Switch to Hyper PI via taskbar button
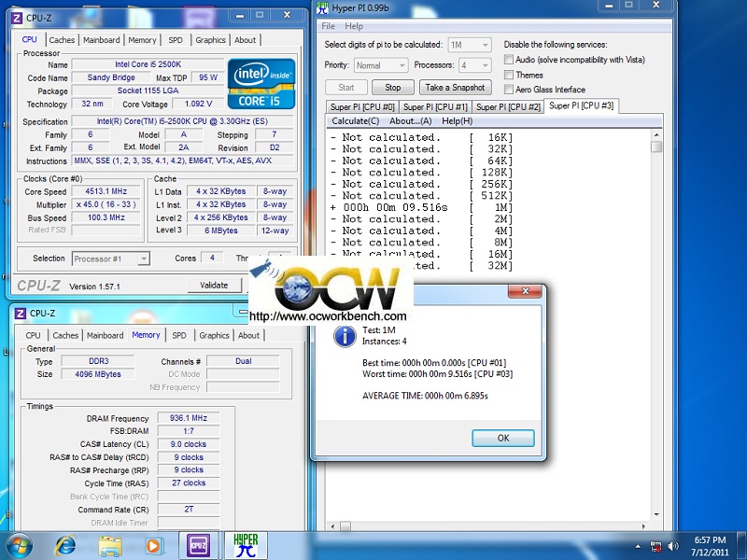The width and height of the screenshot is (747, 560). [x=246, y=546]
